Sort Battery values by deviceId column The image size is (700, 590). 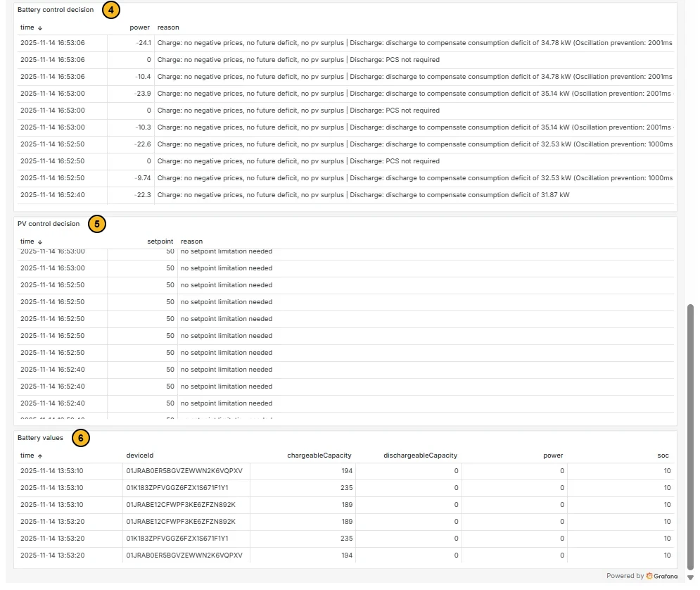(x=140, y=455)
